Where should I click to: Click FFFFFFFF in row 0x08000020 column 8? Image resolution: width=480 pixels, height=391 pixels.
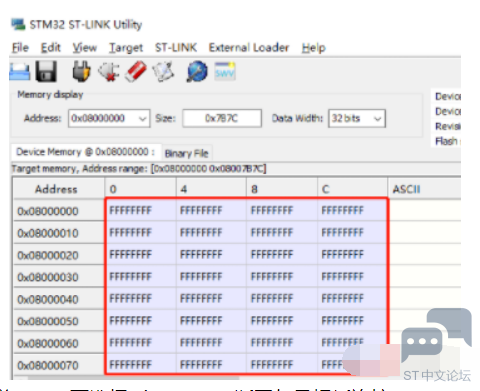point(272,254)
